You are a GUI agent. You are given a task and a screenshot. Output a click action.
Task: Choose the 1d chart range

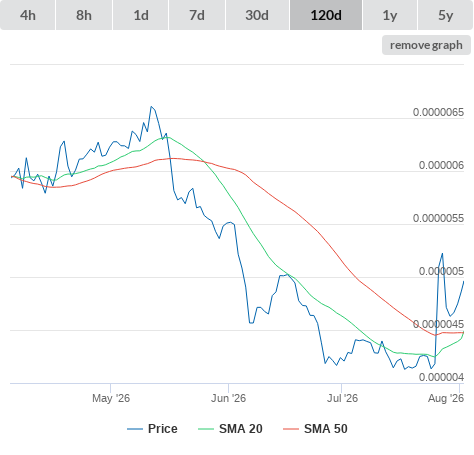(x=141, y=15)
